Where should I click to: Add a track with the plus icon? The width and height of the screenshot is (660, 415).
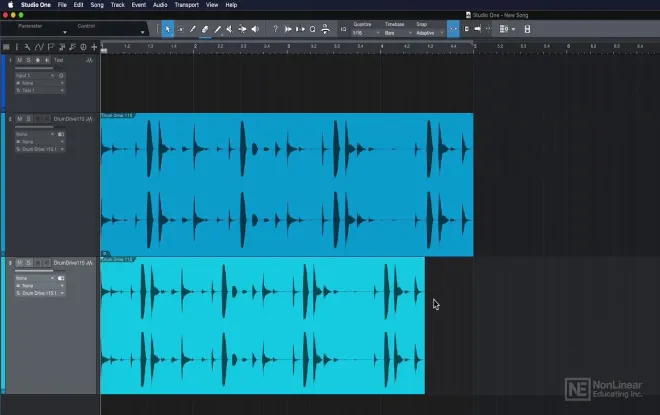[94, 47]
